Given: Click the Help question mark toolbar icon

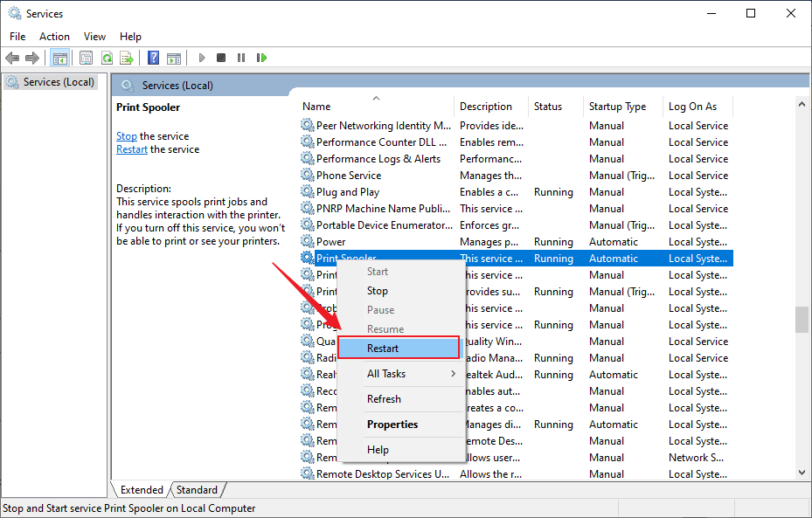Looking at the screenshot, I should click(x=151, y=58).
